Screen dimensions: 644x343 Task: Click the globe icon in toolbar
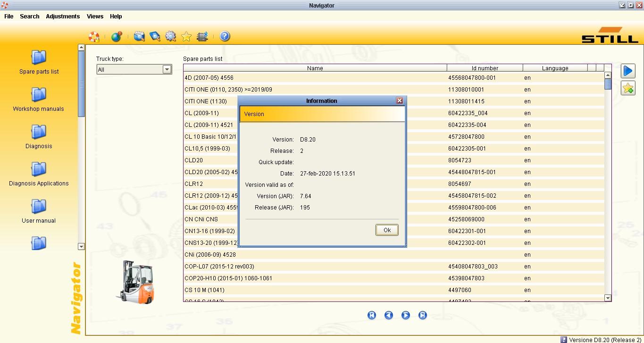pyautogui.click(x=116, y=36)
